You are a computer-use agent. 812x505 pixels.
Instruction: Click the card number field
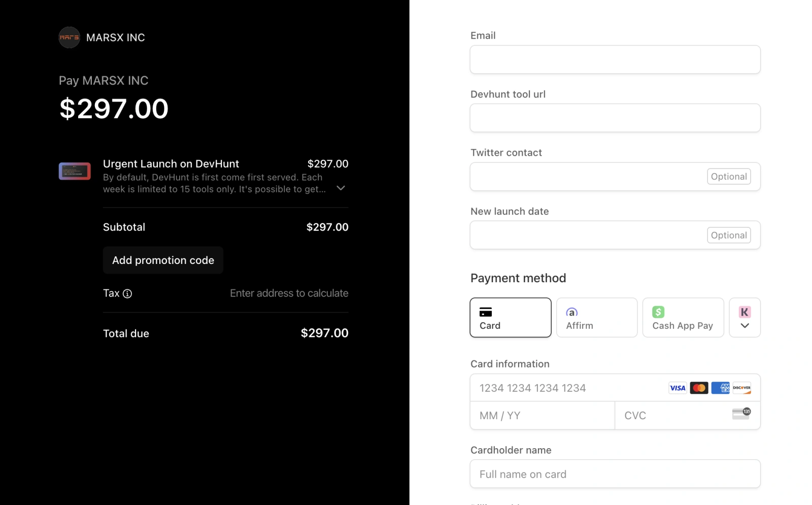568,388
